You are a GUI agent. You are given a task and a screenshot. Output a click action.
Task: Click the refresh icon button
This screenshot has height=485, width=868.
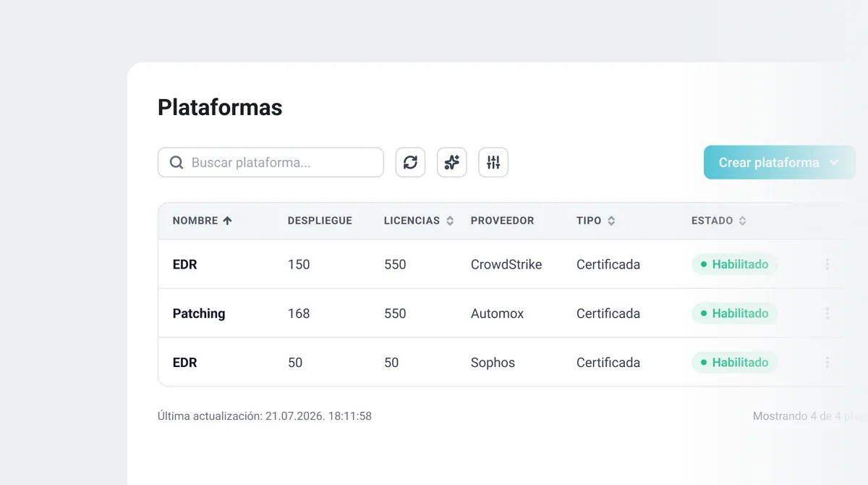(x=410, y=162)
